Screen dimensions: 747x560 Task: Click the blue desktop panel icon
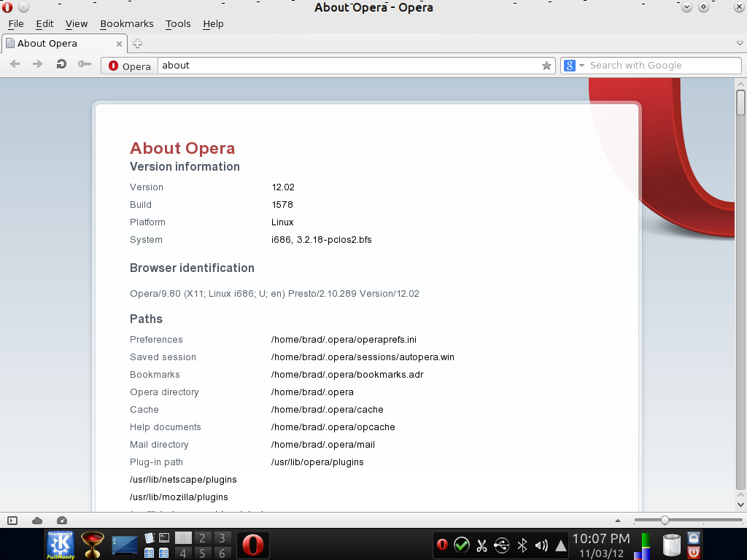click(x=124, y=545)
